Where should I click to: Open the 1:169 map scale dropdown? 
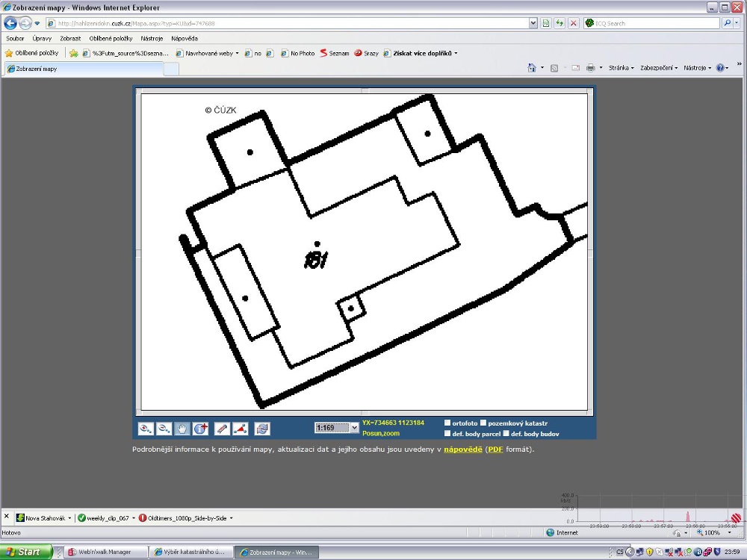pos(336,428)
